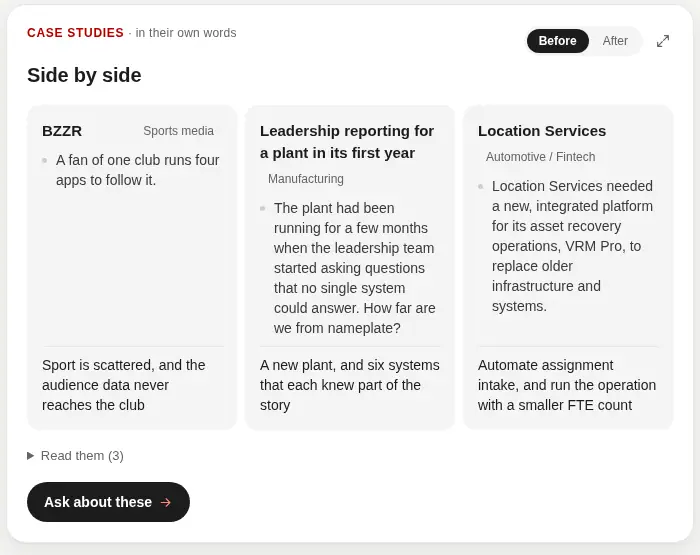Image resolution: width=700 pixels, height=555 pixels.
Task: Click 'Automate assignment intake' summary text
Action: click(x=567, y=385)
